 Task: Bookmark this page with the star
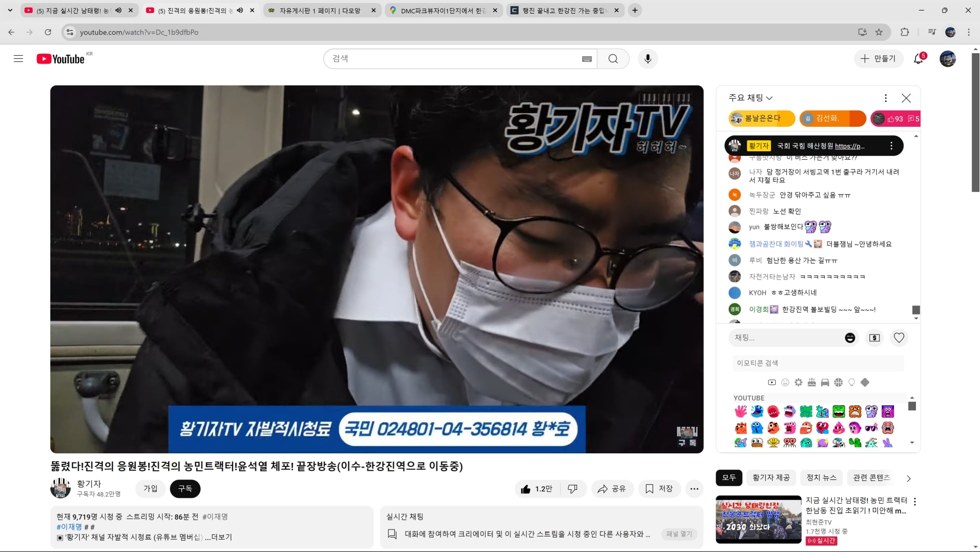point(879,32)
